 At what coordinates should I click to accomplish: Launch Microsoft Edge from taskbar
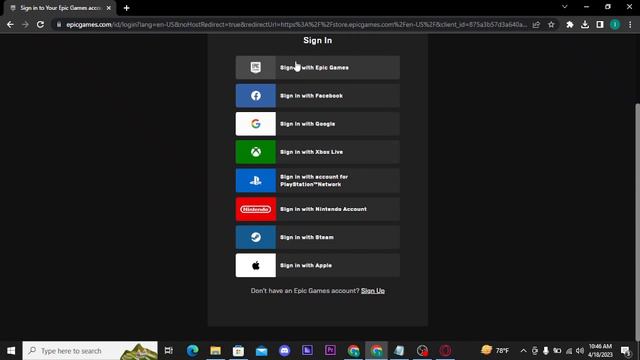click(193, 351)
